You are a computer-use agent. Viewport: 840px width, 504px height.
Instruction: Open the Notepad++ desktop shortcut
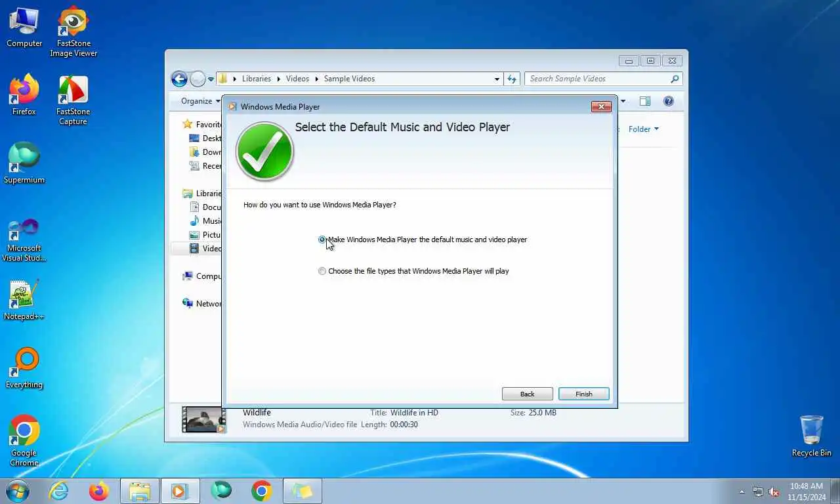pos(24,301)
